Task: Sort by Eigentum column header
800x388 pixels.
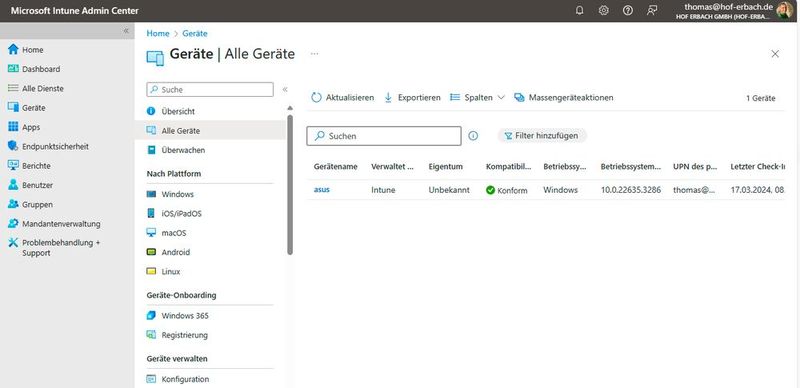Action: [445, 167]
